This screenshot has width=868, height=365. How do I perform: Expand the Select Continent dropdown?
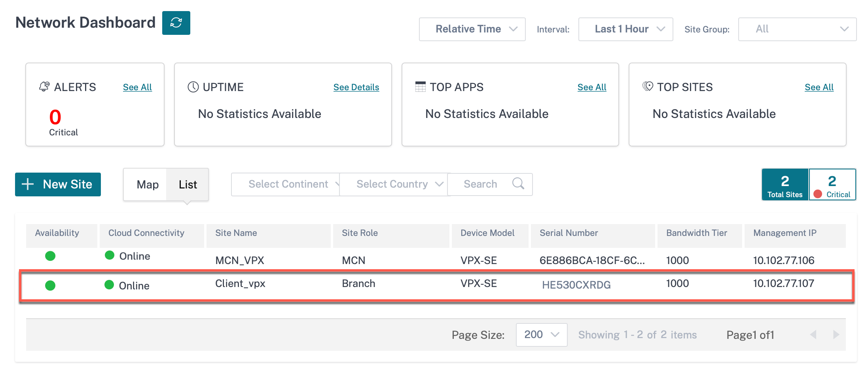click(x=286, y=184)
